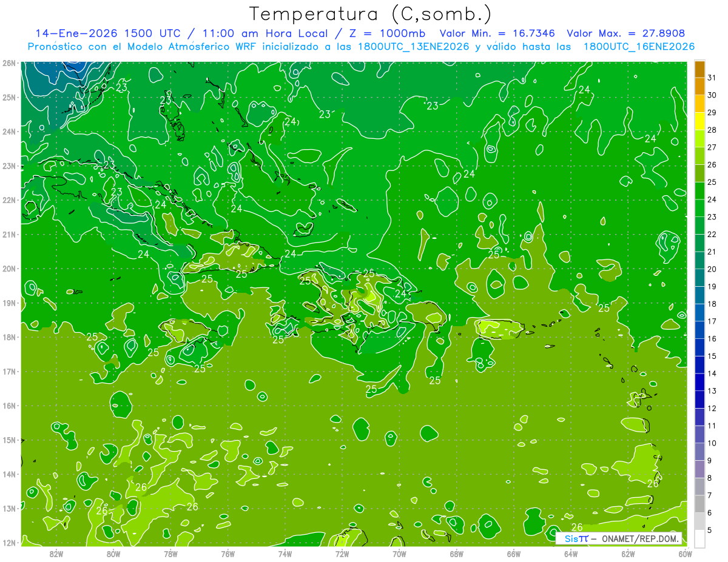Click yellow legend swatch between 28 and 29
This screenshot has height=562, width=728.
pyautogui.click(x=700, y=121)
